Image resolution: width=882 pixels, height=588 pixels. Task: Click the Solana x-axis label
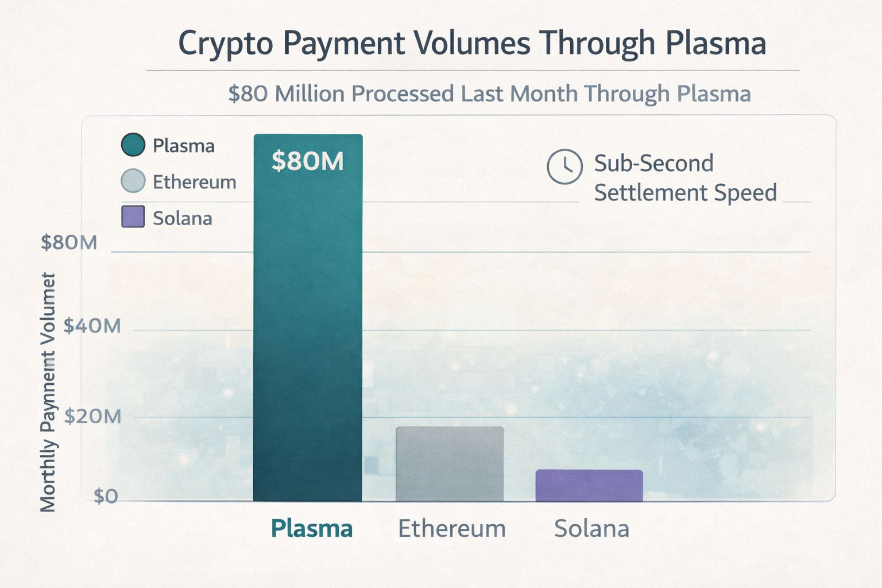point(591,528)
